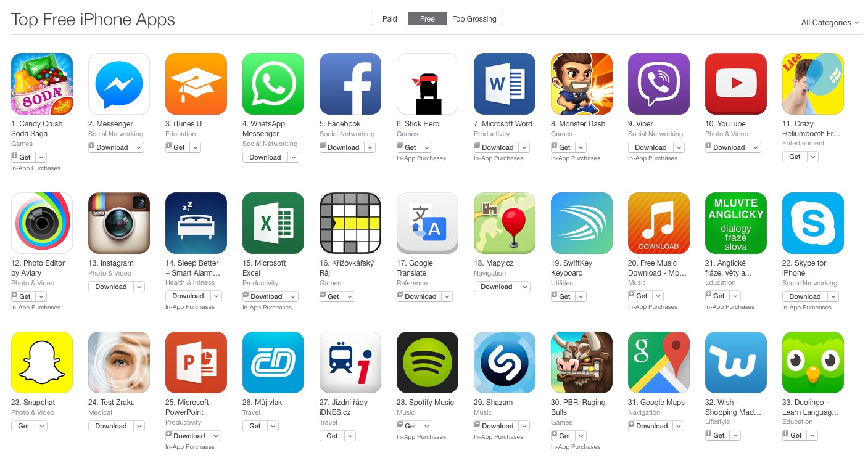
Task: Select the Shazam app icon
Action: click(x=505, y=362)
